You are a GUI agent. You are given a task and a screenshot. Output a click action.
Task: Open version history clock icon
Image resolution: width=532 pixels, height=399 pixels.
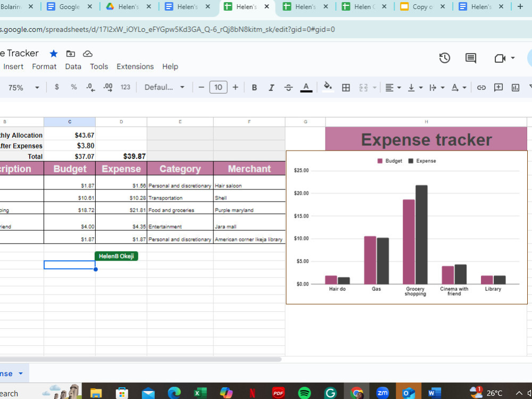(444, 58)
